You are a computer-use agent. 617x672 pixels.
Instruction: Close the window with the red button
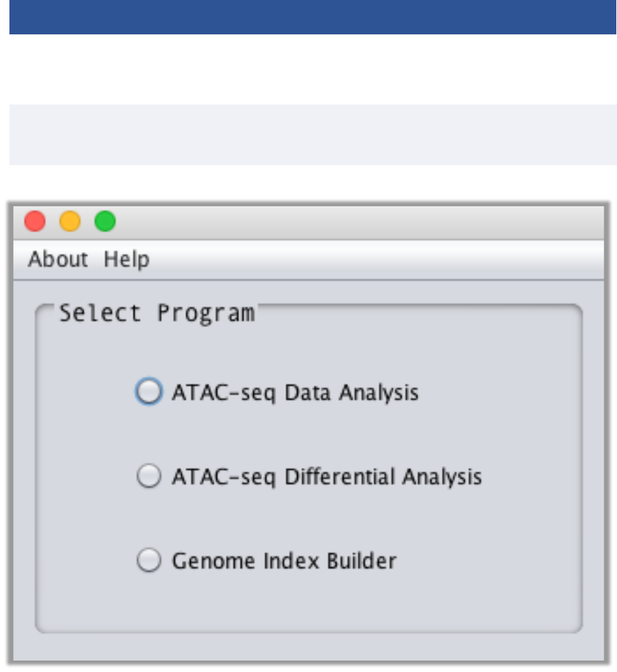tap(35, 221)
